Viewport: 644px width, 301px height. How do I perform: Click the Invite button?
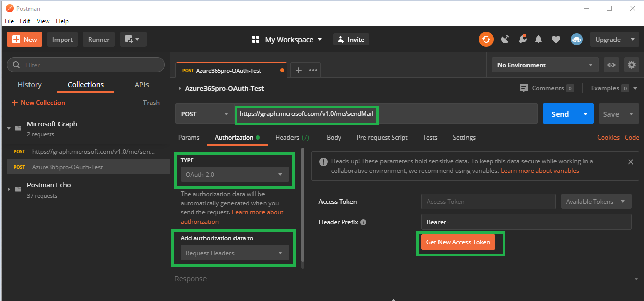click(x=351, y=39)
